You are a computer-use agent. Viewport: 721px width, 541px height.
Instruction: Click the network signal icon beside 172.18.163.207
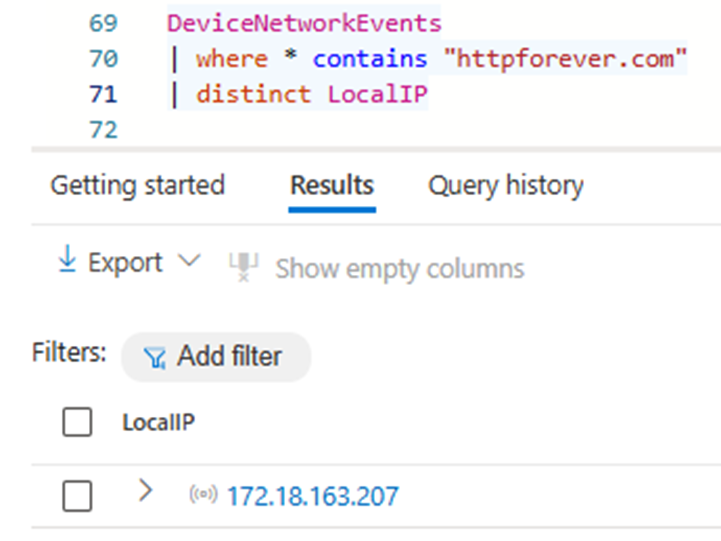click(204, 495)
